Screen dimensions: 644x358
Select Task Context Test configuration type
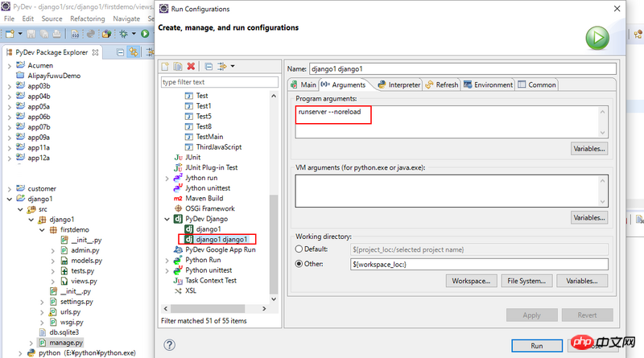click(x=211, y=281)
